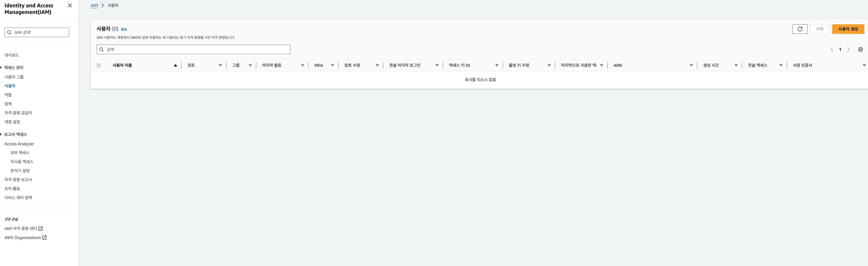Open table preferences gear icon

point(860,50)
